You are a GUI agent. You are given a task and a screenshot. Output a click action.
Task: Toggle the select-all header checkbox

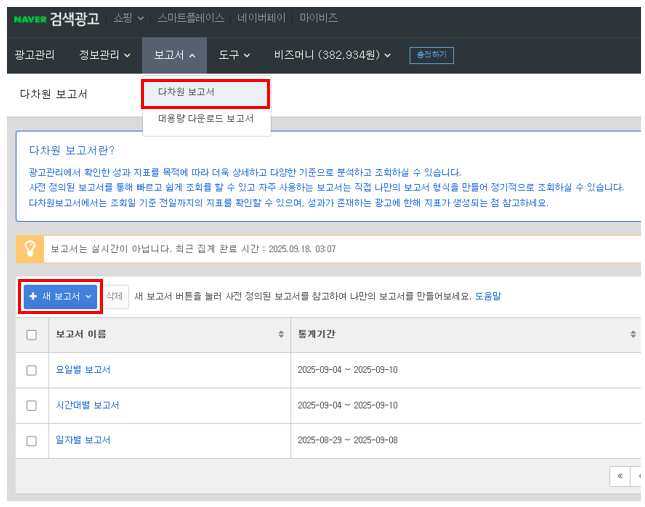click(32, 335)
